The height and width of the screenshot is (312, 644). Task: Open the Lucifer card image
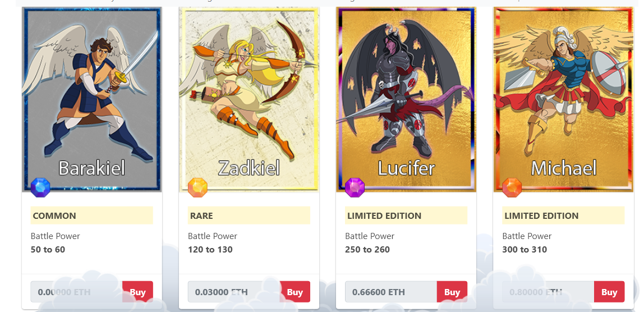click(406, 99)
